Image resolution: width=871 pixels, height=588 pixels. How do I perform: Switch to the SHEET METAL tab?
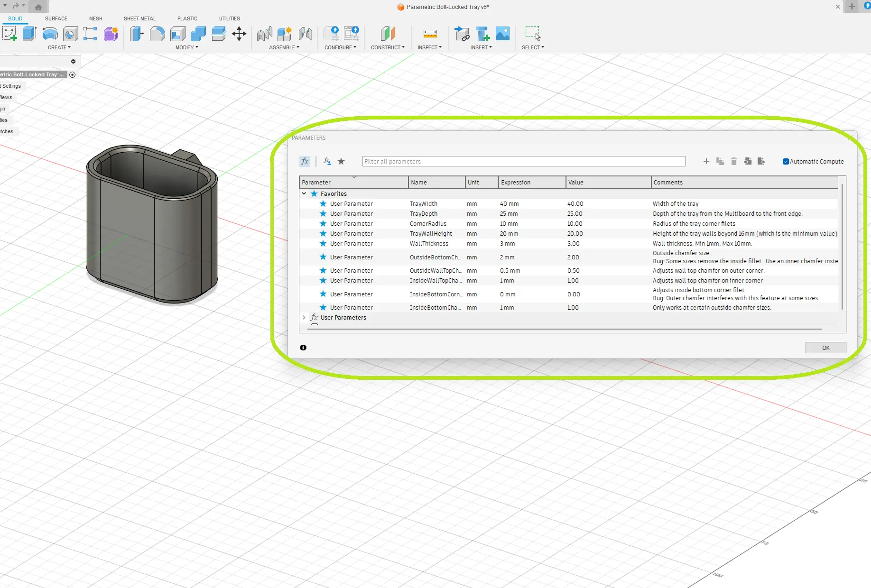coord(139,18)
